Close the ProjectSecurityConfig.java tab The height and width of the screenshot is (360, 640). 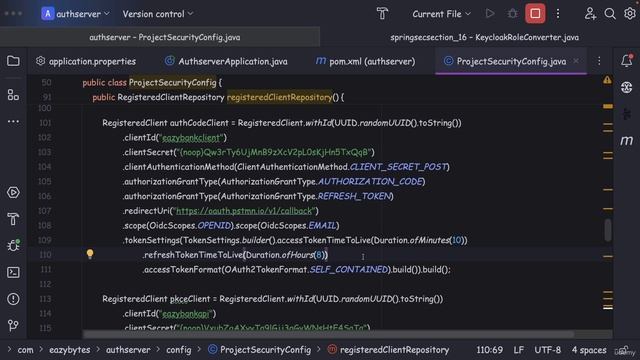[576, 61]
